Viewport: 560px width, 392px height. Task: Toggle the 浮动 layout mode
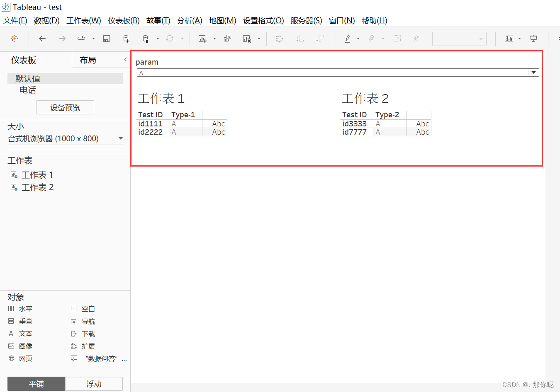pos(94,384)
